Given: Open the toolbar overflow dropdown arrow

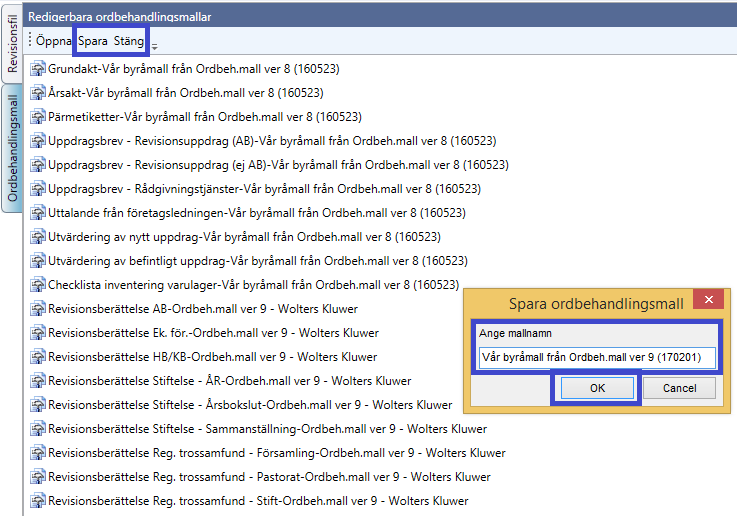Looking at the screenshot, I should (x=155, y=45).
